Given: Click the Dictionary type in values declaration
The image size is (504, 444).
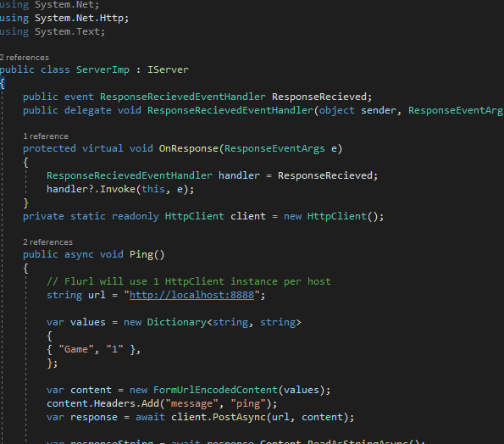Looking at the screenshot, I should 177,322.
